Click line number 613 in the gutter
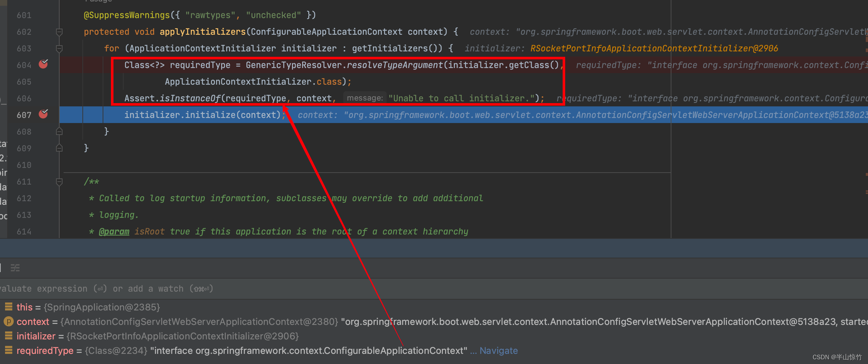The image size is (868, 364). pyautogui.click(x=24, y=215)
